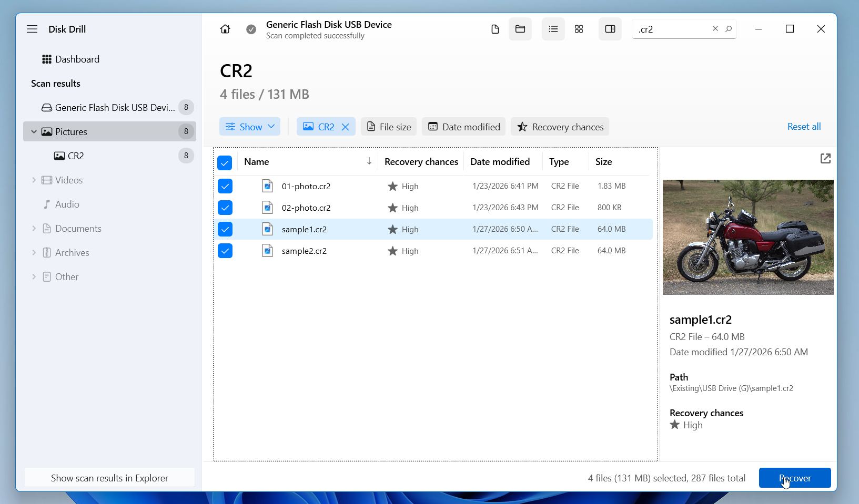This screenshot has height=504, width=859.
Task: Uncheck the select-all checkbox in the header
Action: [x=225, y=163]
